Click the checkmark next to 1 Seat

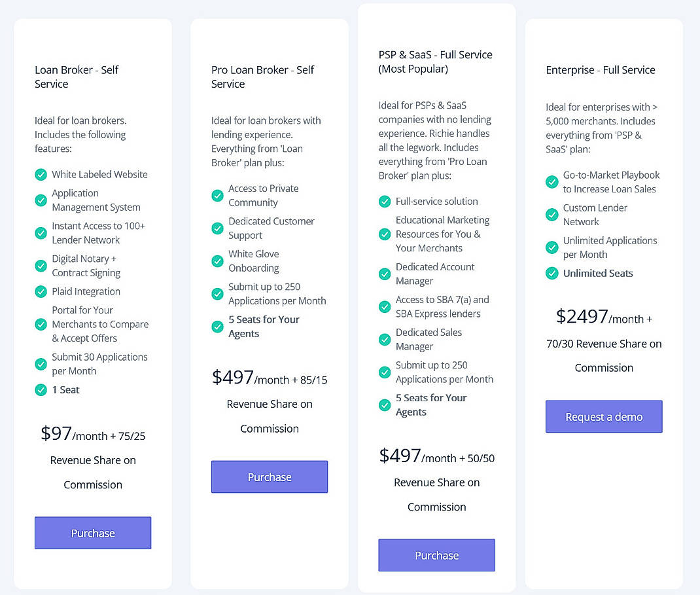41,389
